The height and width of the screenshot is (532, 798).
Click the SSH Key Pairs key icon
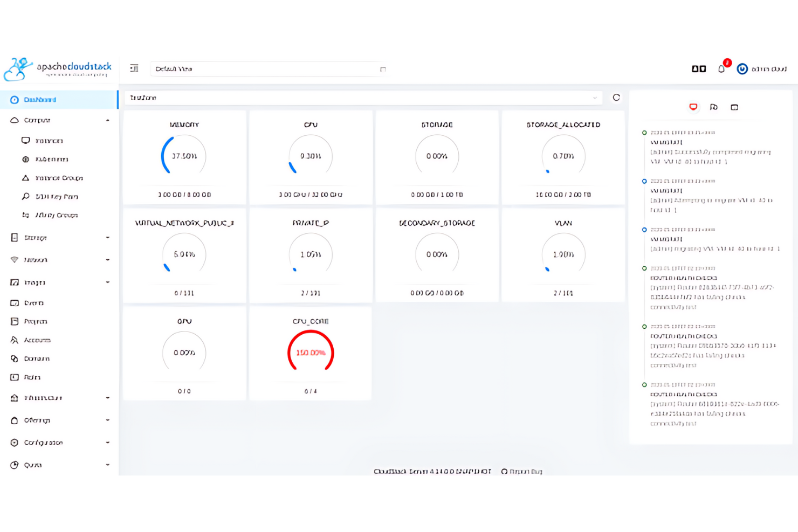(25, 196)
